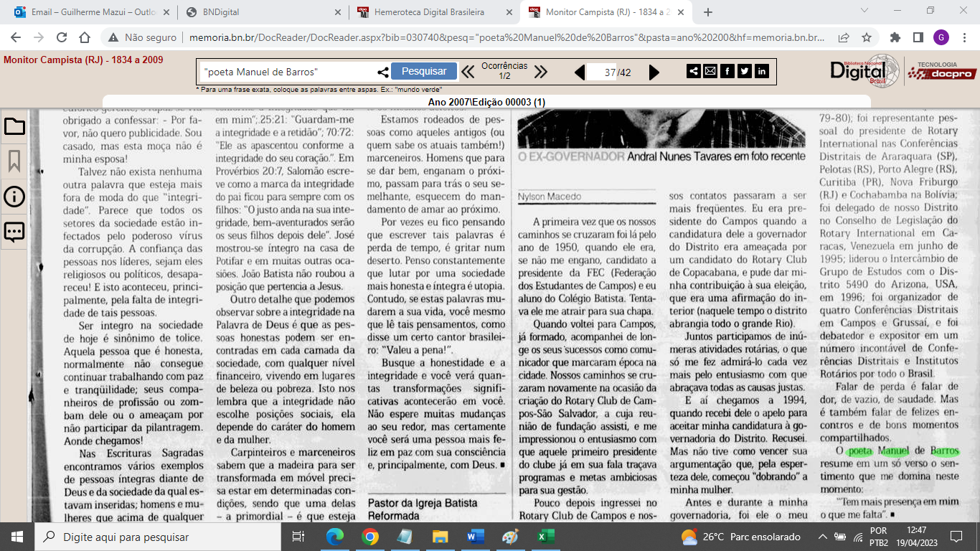980x551 pixels.
Task: Share this page from the address bar
Action: point(844,38)
